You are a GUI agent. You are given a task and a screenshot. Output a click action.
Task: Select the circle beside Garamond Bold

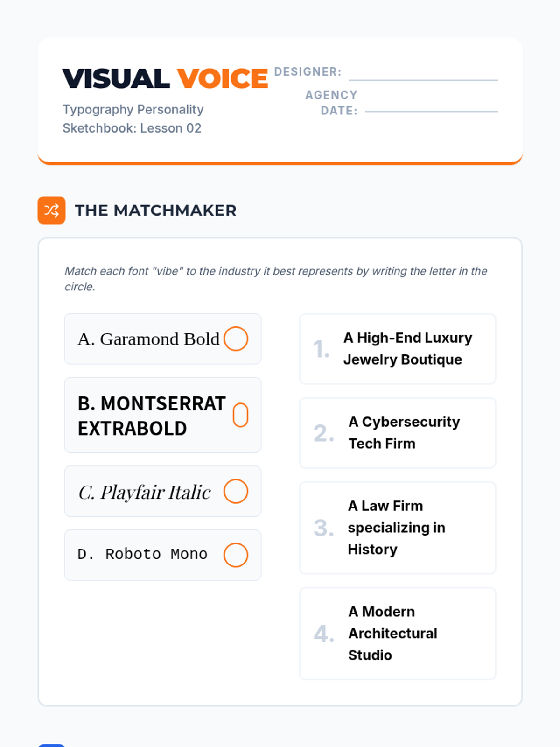click(236, 338)
